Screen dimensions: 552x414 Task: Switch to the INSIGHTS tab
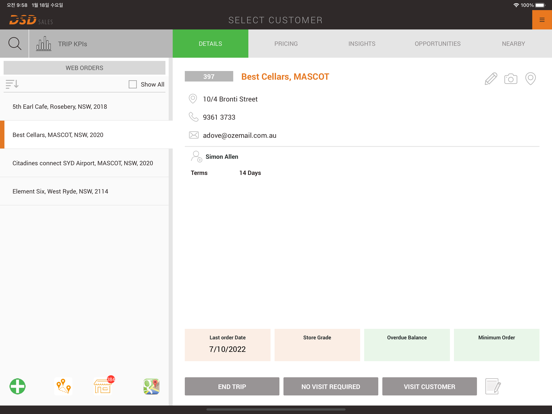362,44
